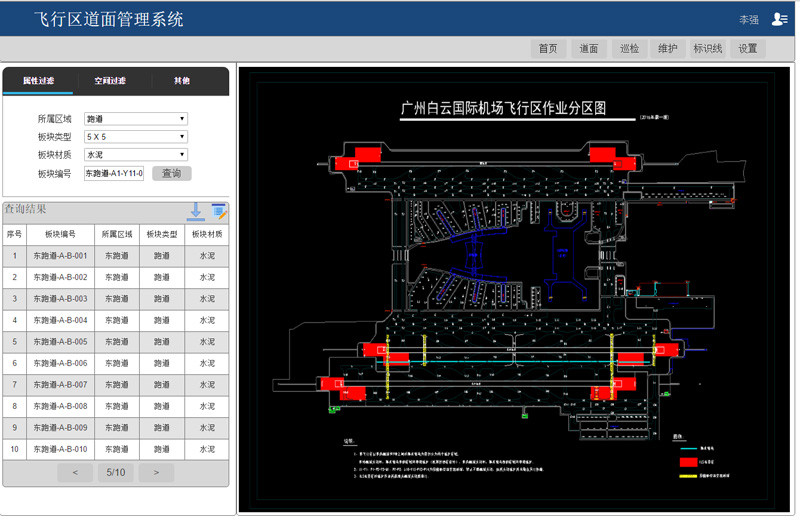Open the 标识线 menu
The image size is (800, 520).
tap(707, 48)
